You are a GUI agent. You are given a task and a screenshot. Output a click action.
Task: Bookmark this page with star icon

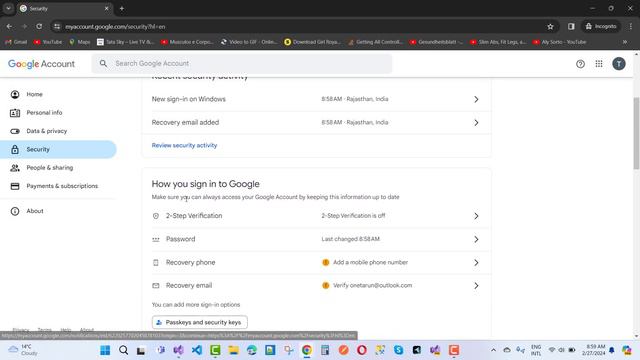point(550,27)
